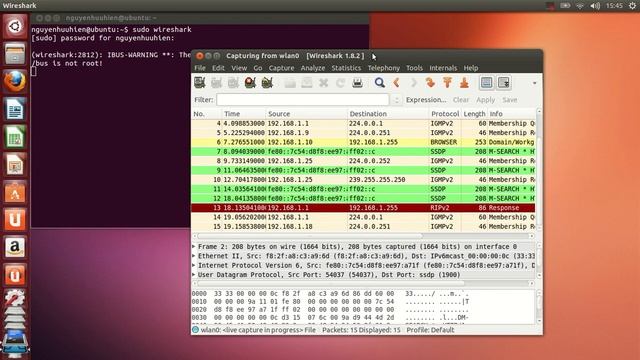Viewport: 640px width, 360px height.
Task: Restart the running live capture
Action: coord(267,83)
